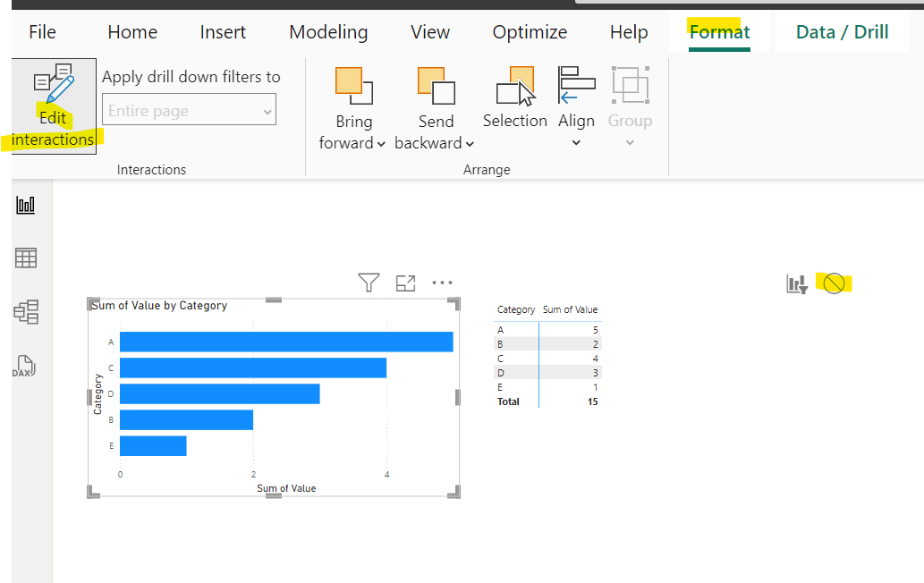Viewport: 924px width, 583px height.
Task: Select row B in the table
Action: pos(547,344)
